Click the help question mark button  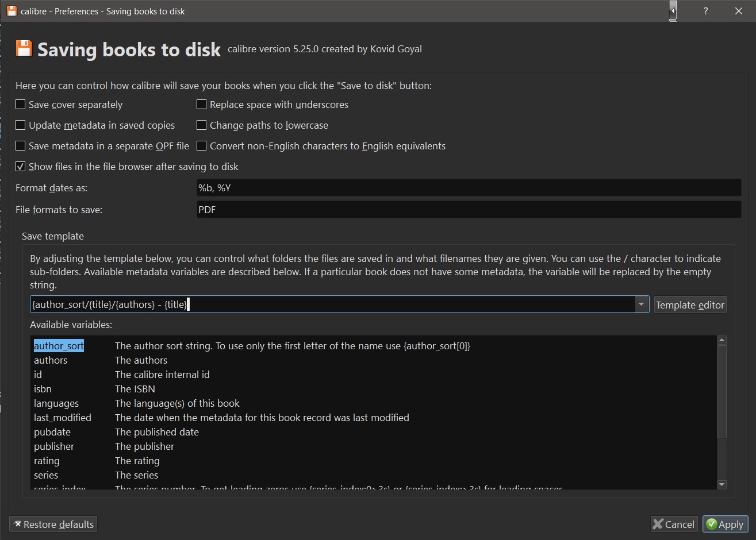(x=705, y=11)
